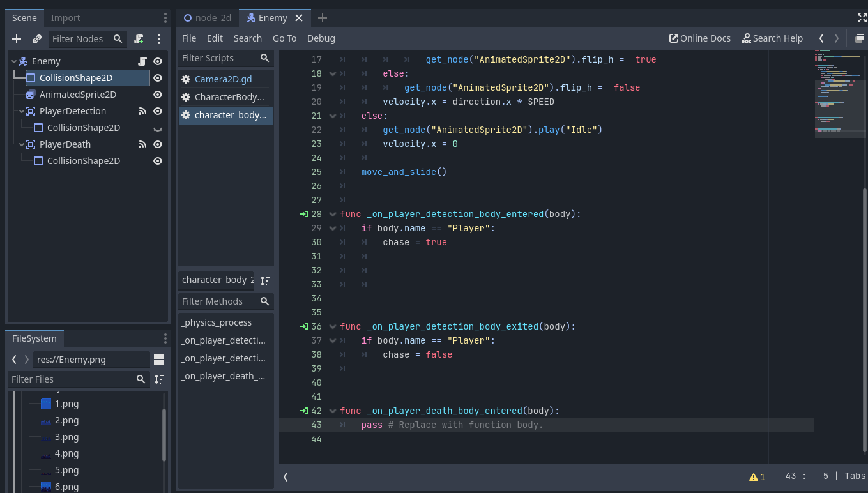The image size is (868, 493).
Task: Collapse the PlayerDetection node in scene tree
Action: [22, 111]
